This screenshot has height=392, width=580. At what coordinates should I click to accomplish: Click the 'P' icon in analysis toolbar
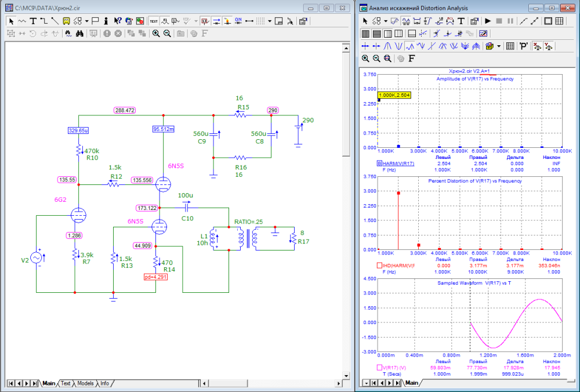tap(523, 46)
